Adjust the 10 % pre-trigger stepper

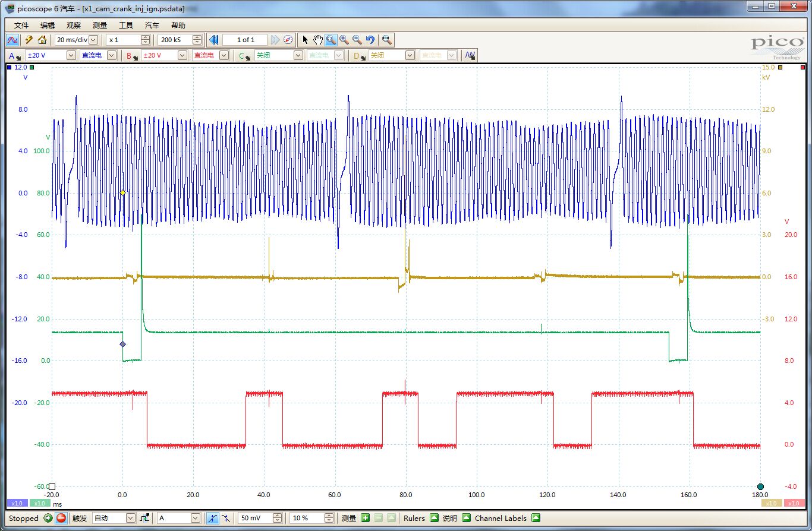pos(329,518)
